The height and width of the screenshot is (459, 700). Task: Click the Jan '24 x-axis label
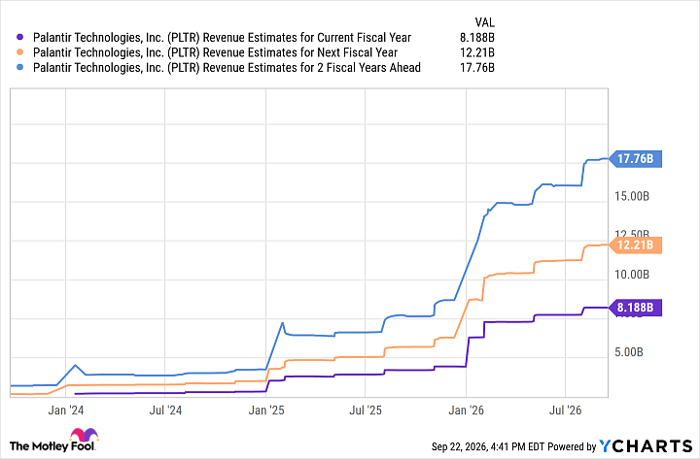point(66,410)
